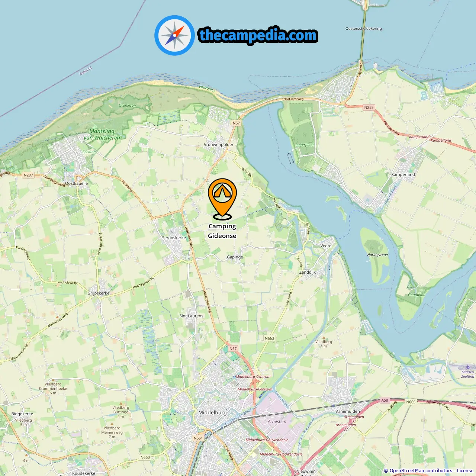The image size is (476, 476).
Task: Click the A58 motorway shield
Action: 385,400
